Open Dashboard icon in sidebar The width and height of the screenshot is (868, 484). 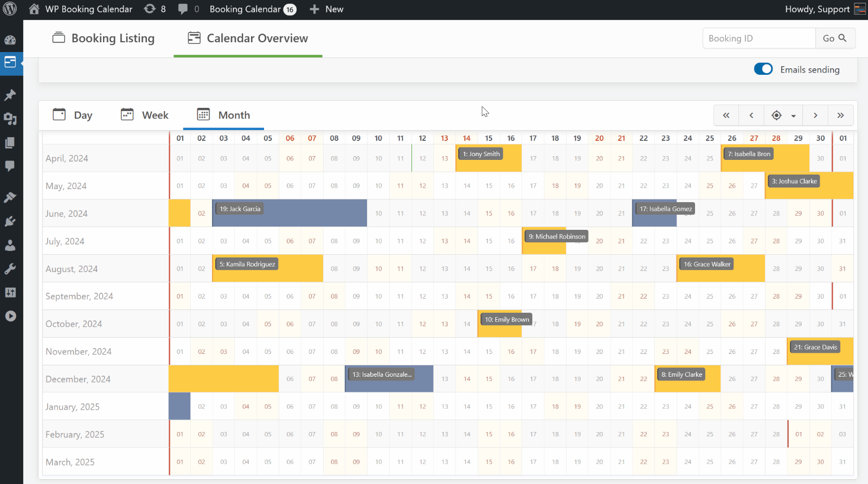coord(10,40)
